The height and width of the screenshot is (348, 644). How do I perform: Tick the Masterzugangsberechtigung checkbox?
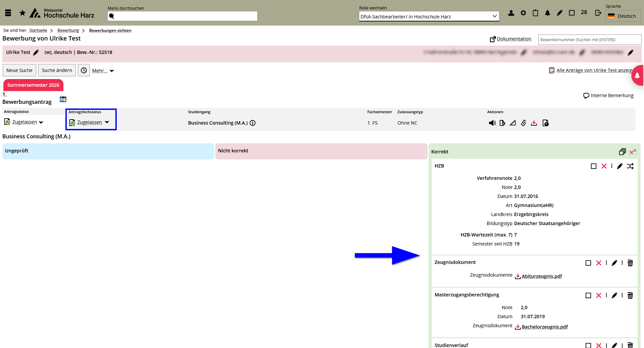[x=588, y=295]
